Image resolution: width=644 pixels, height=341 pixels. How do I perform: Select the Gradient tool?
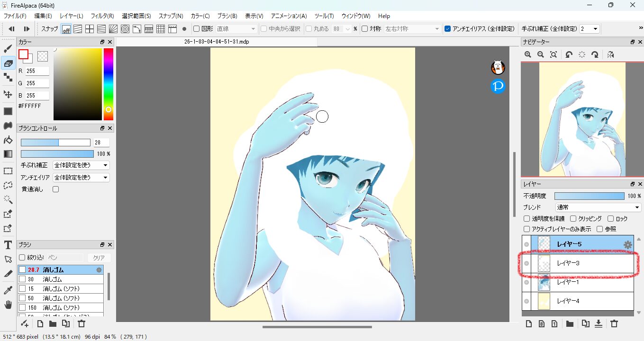coord(8,154)
